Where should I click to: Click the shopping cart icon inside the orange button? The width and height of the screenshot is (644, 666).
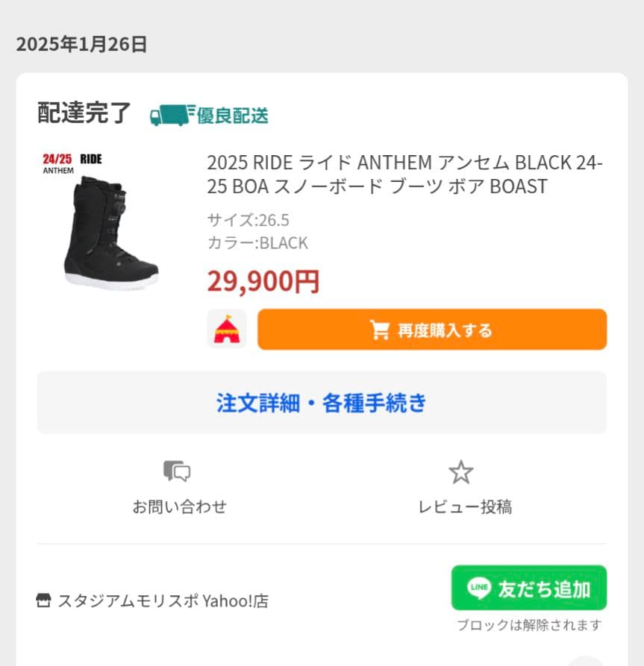380,328
